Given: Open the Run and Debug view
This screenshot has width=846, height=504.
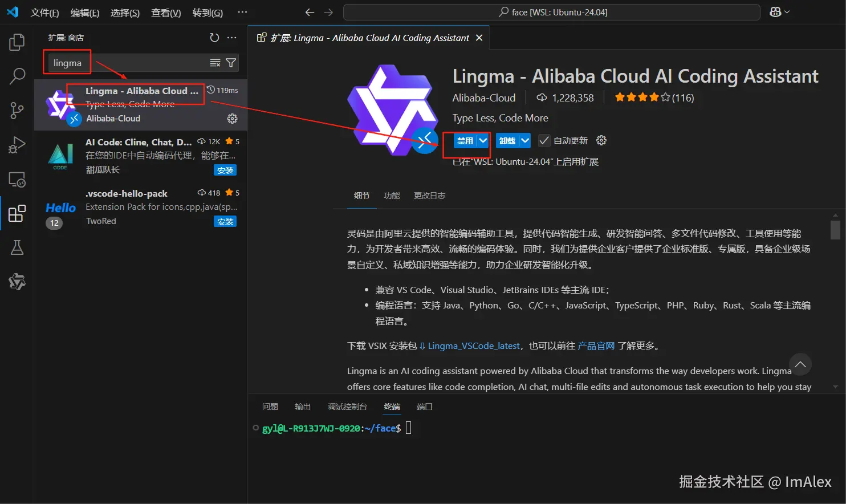Looking at the screenshot, I should [17, 145].
